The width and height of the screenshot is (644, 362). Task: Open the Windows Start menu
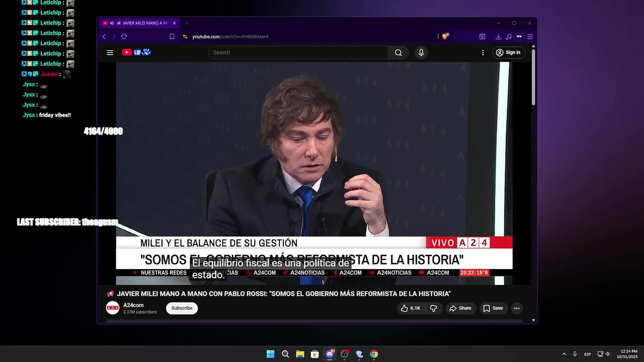[x=271, y=354]
